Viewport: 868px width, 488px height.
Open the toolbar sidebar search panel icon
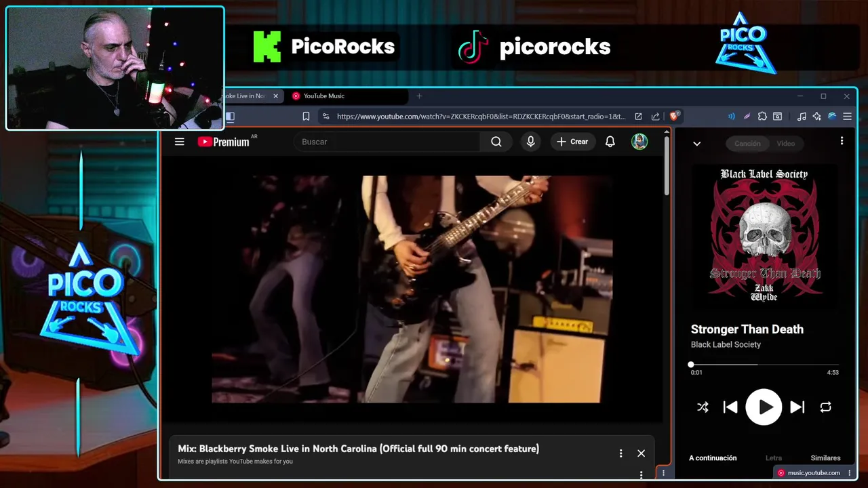[x=778, y=117]
